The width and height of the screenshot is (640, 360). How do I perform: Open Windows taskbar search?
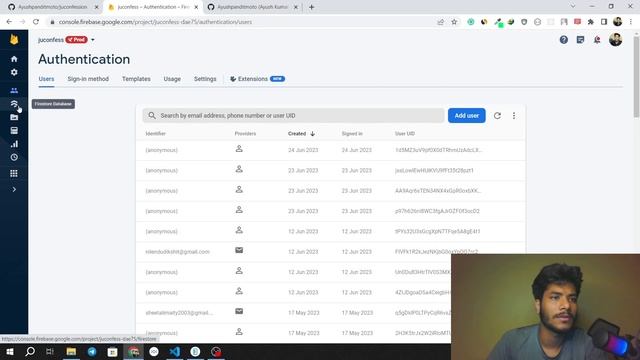(x=30, y=351)
